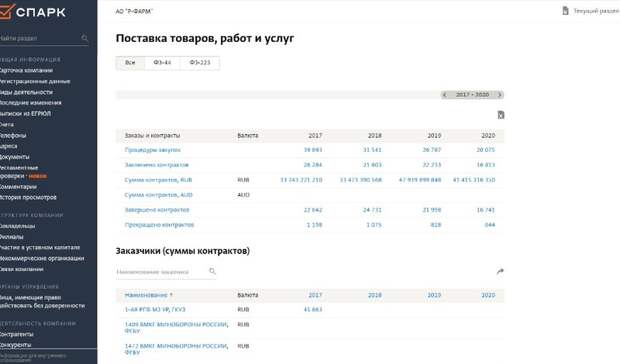The image size is (620, 364).
Task: Open 'Адреса' in sidebar
Action: (9, 146)
